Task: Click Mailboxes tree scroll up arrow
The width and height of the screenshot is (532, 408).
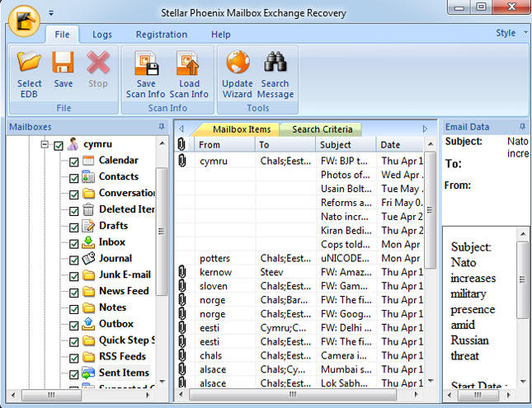Action: coord(162,143)
